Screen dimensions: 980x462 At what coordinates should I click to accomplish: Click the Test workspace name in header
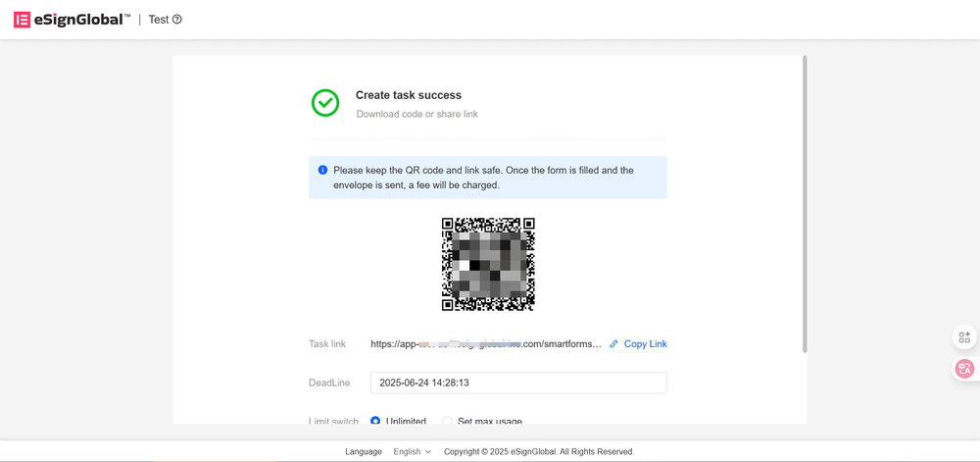(x=158, y=20)
